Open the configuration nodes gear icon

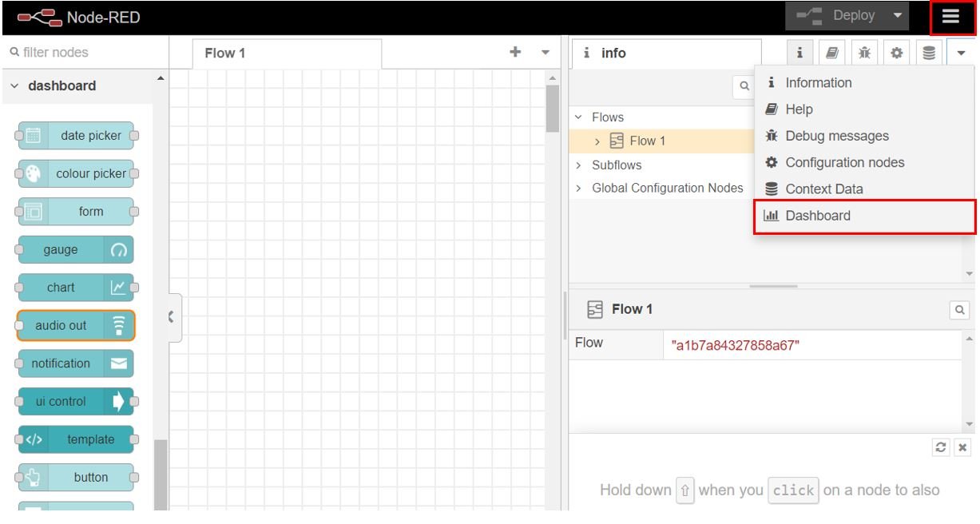pyautogui.click(x=895, y=53)
